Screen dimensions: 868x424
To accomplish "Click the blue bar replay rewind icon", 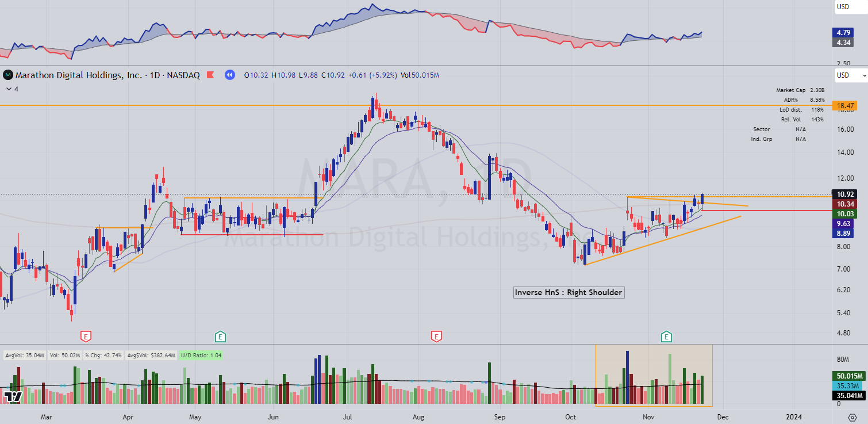I will pos(229,75).
